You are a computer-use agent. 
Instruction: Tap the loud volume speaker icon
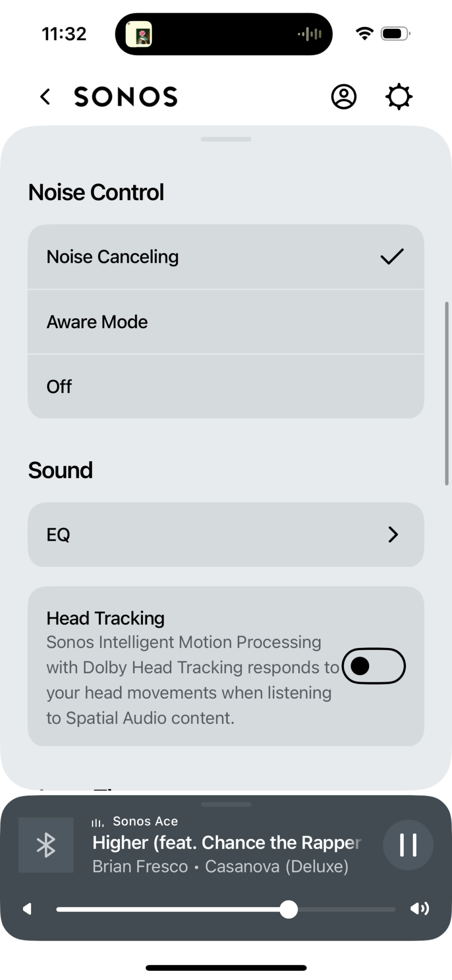[x=419, y=909]
